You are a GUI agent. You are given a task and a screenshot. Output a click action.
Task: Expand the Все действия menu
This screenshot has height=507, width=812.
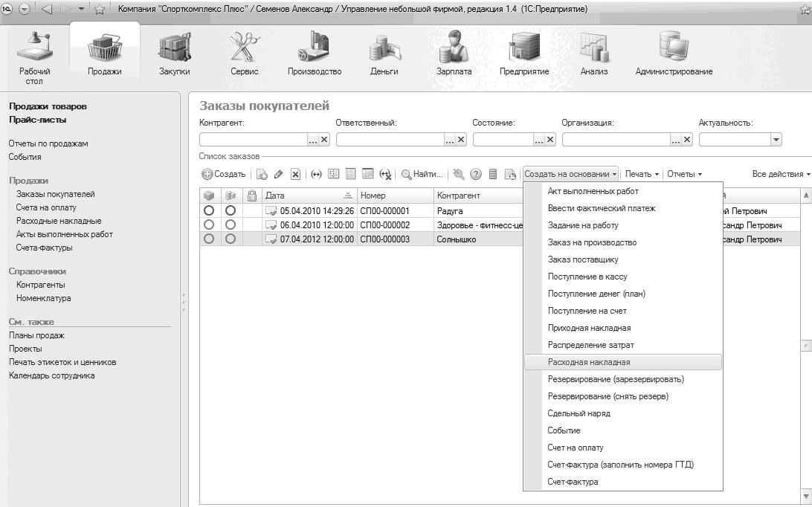[781, 174]
